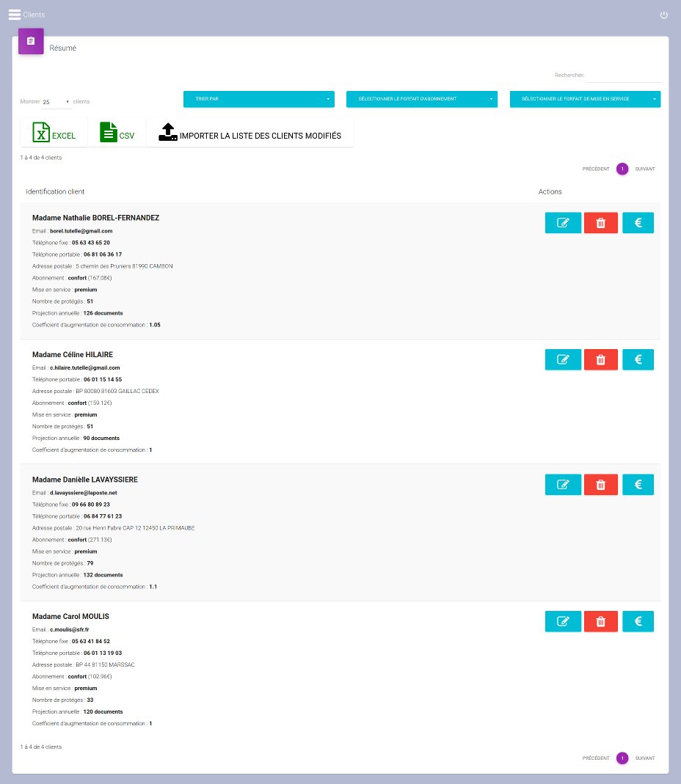Delete client Nathalie BOREL-FERNANDEZ

tap(600, 222)
